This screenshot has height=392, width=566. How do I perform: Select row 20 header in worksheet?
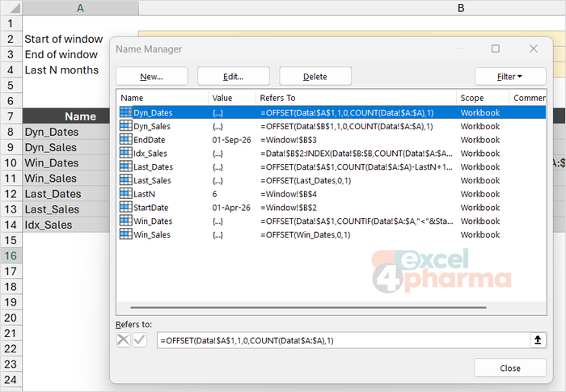(11, 318)
